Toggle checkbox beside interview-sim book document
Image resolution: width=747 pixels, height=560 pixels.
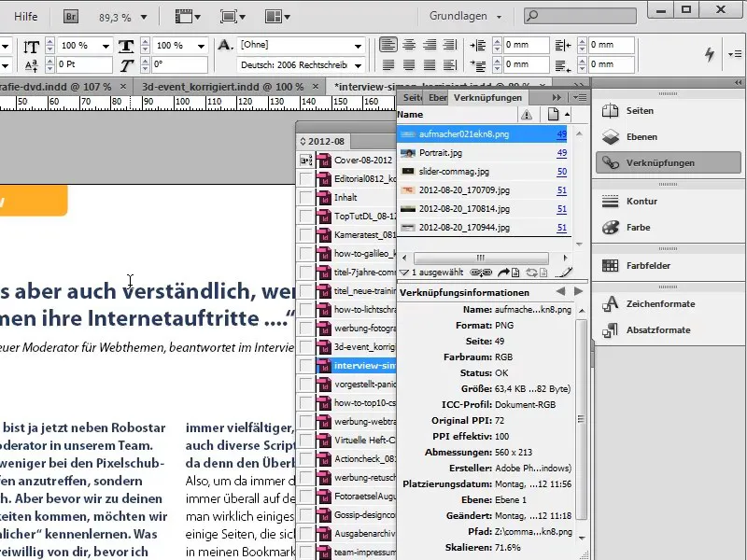tap(305, 366)
